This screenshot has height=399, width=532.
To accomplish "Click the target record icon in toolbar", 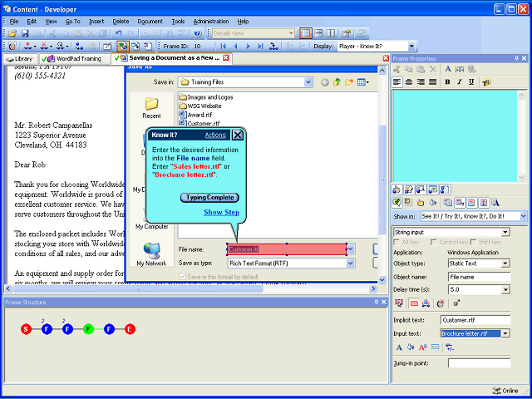I will [x=12, y=47].
